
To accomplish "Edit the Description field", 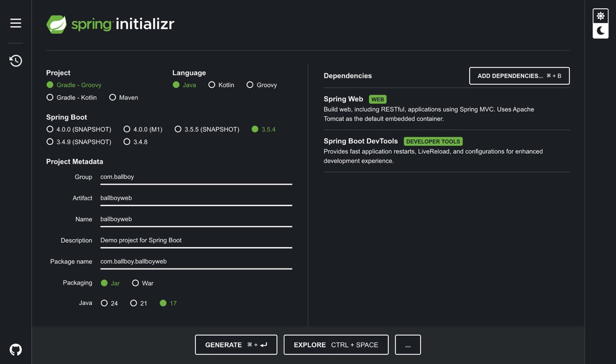I will click(x=196, y=240).
